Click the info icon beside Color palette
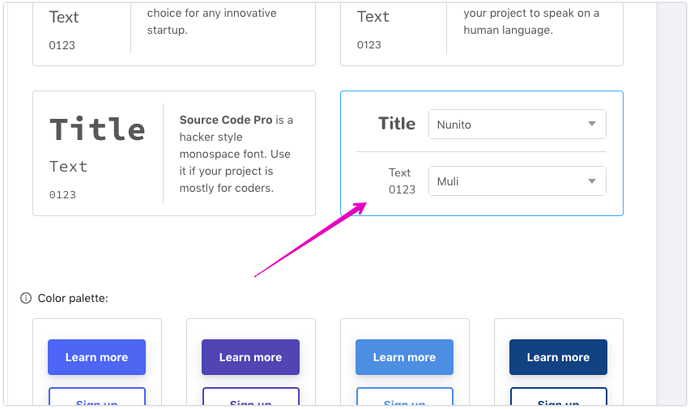The width and height of the screenshot is (690, 409). [26, 298]
